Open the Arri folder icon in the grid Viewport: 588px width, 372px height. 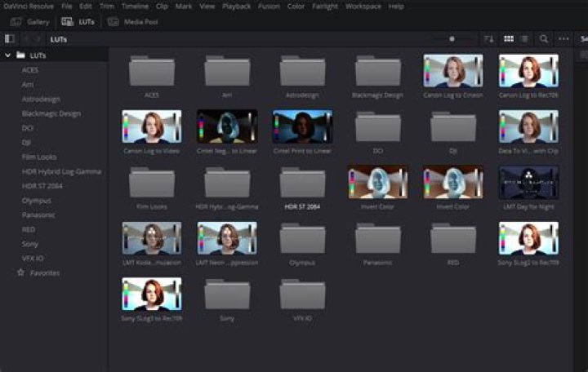(x=227, y=71)
